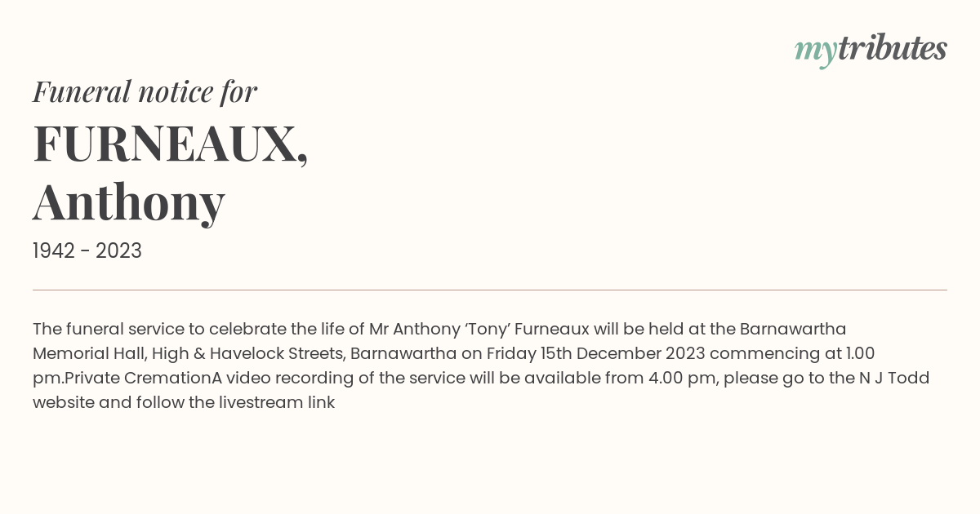Click the mytributes logo

[x=871, y=50]
